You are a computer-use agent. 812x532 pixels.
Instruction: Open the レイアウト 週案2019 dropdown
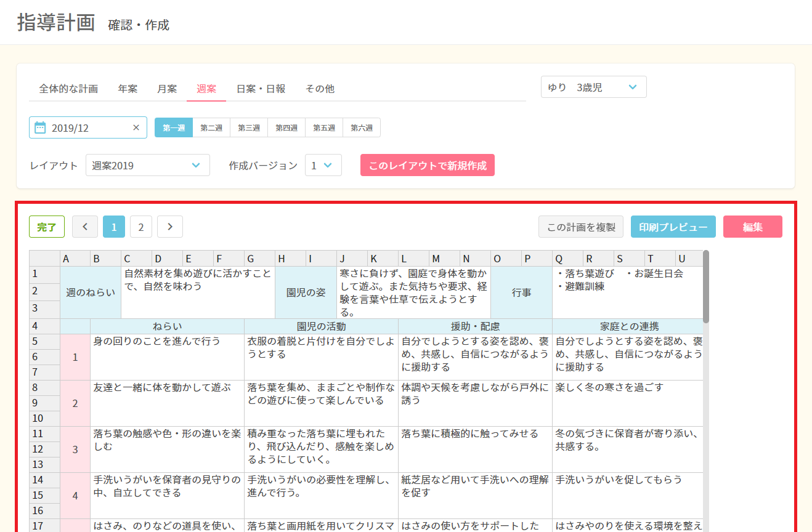coord(148,165)
